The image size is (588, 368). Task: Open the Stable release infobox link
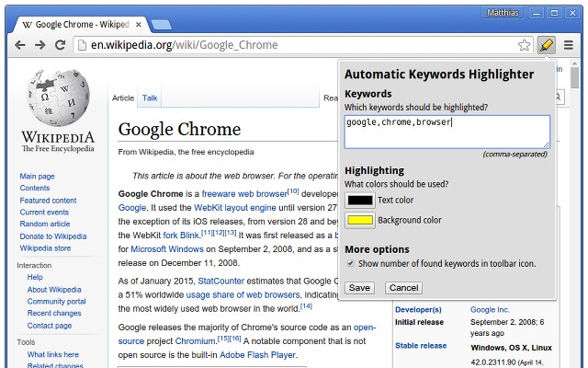pyautogui.click(x=421, y=346)
